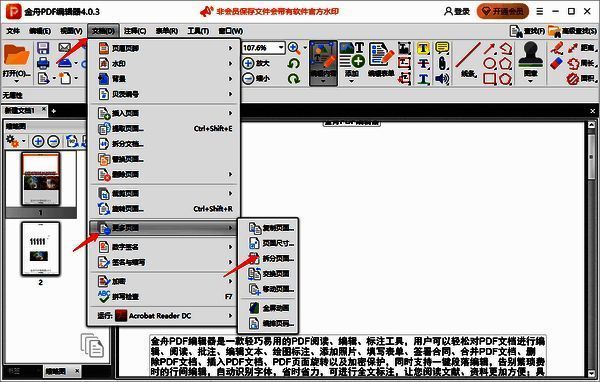Click the Print icon in toolbar
Image resolution: width=600 pixels, height=382 pixels.
click(43, 63)
